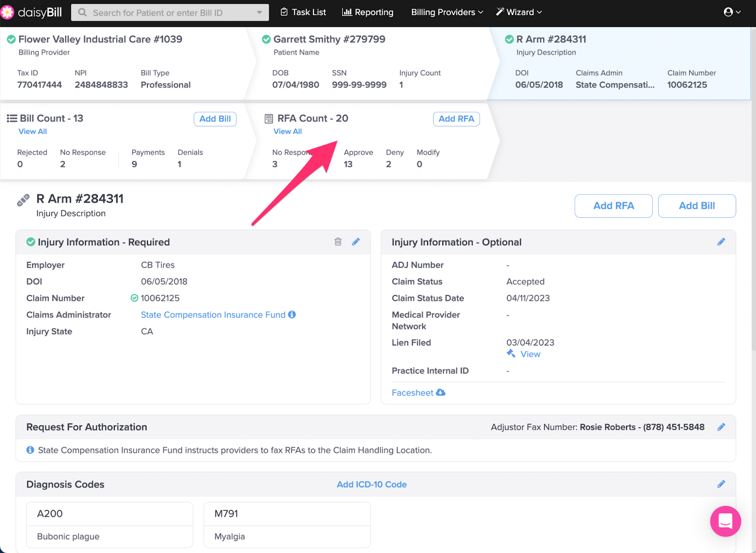756x553 pixels.
Task: Download the Facesheet link
Action: (412, 393)
